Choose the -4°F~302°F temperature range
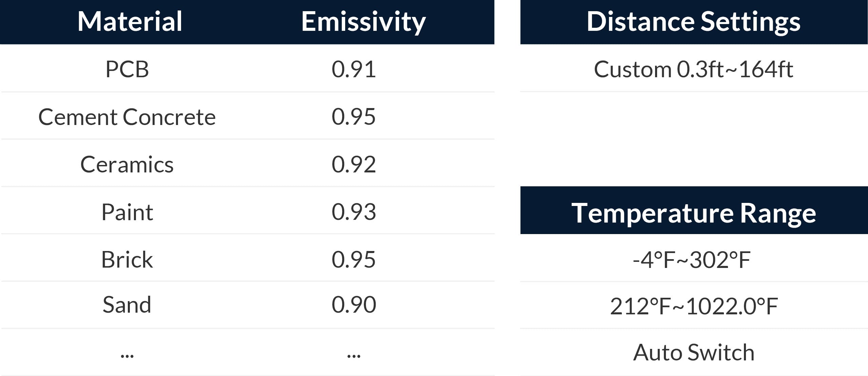 (692, 260)
